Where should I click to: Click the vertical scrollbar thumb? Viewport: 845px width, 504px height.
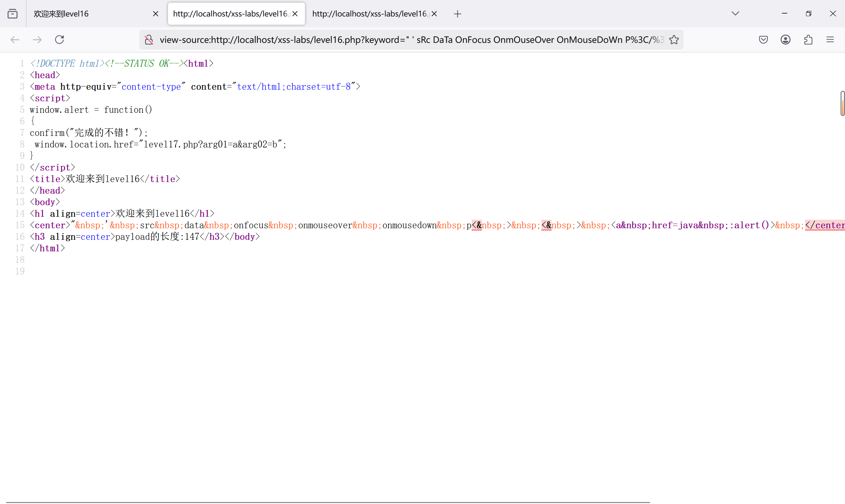[x=842, y=103]
